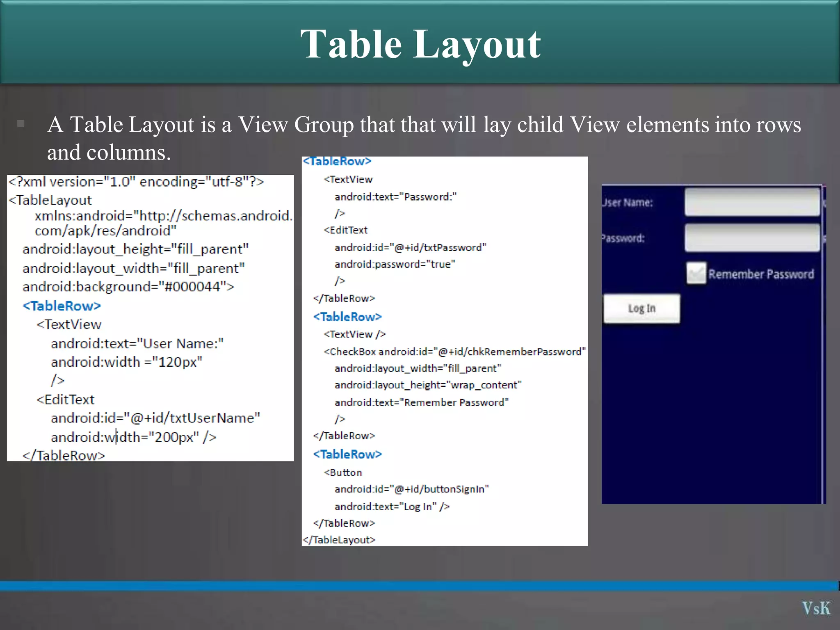This screenshot has width=840, height=630.
Task: Click the text 'android:background="#000044">'
Action: pos(128,286)
